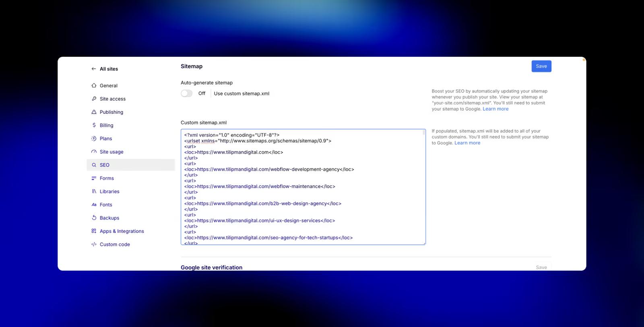Click the blue Save button for Sitemap
This screenshot has width=644, height=327.
click(x=541, y=66)
